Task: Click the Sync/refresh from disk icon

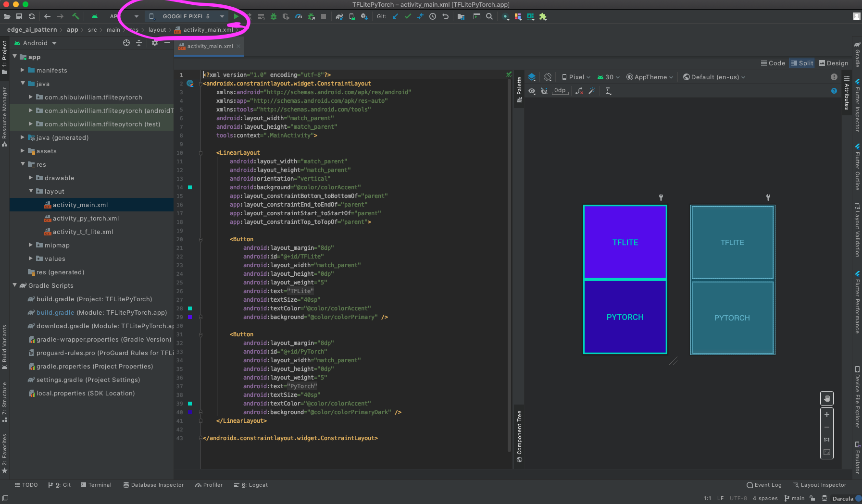Action: pyautogui.click(x=32, y=16)
